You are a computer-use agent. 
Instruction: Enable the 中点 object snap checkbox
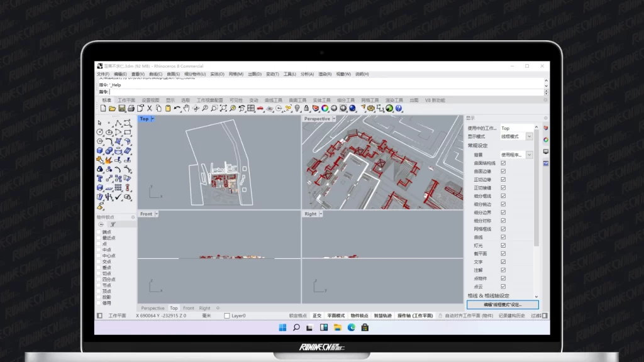(x=98, y=250)
